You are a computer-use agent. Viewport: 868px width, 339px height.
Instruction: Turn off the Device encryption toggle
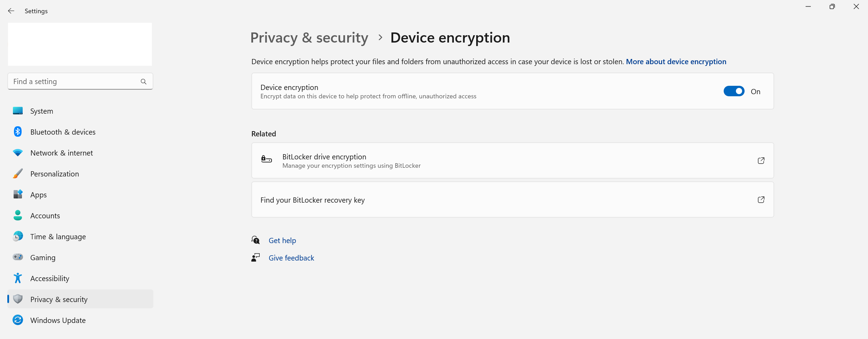734,91
